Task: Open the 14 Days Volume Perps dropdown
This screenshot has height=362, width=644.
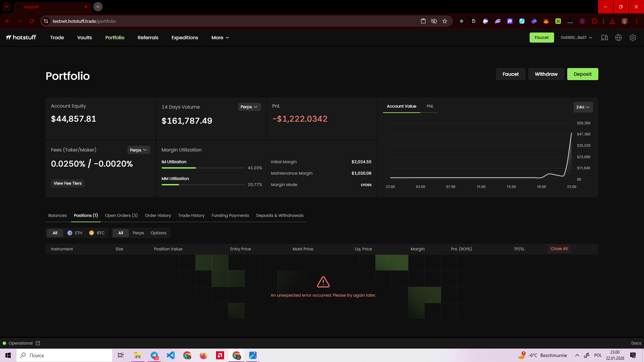Action: click(x=249, y=107)
